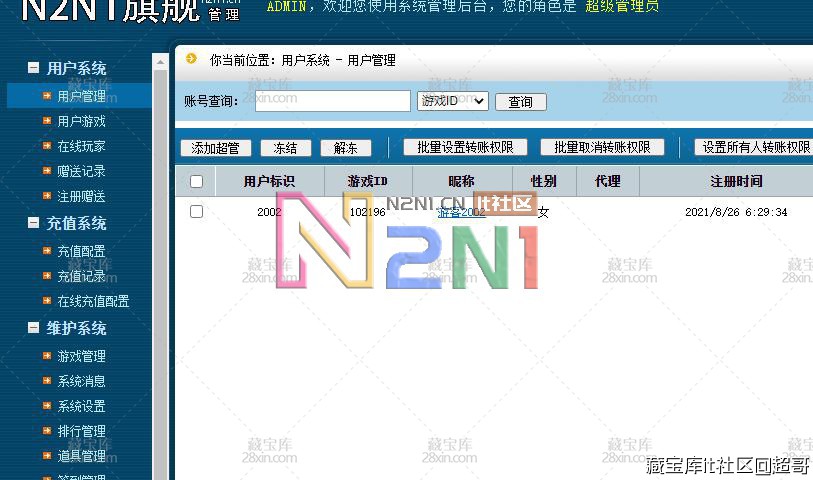Click the yellow arrow icon before 你当前位置
Viewport: 813px width, 480px height.
point(191,59)
